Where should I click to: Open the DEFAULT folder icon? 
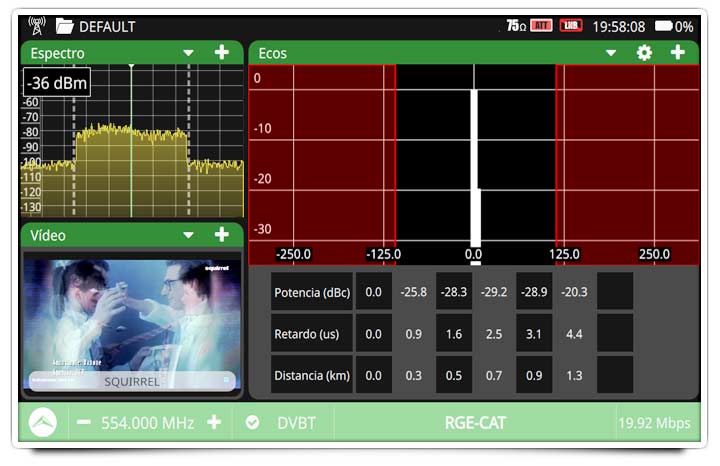64,26
